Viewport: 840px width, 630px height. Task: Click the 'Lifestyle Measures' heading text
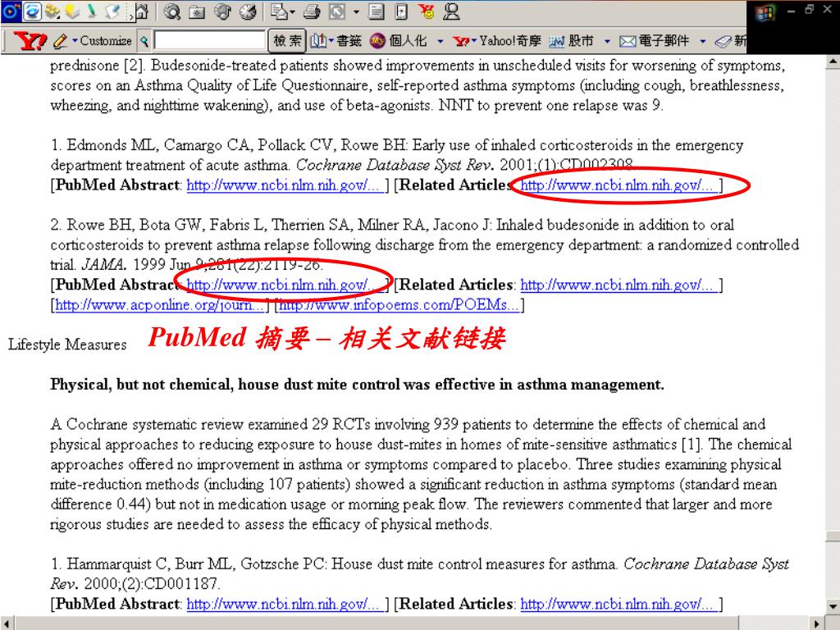tap(67, 345)
